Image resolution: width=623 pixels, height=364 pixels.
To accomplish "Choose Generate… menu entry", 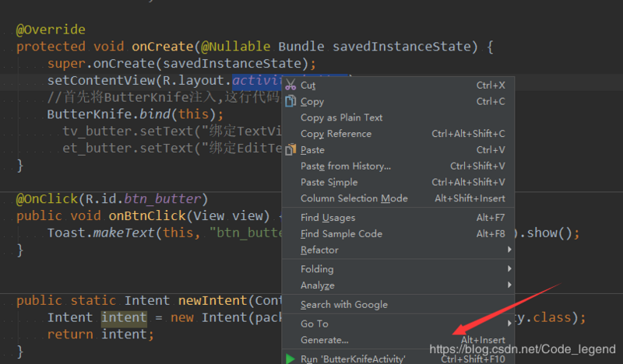I will (x=398, y=340).
